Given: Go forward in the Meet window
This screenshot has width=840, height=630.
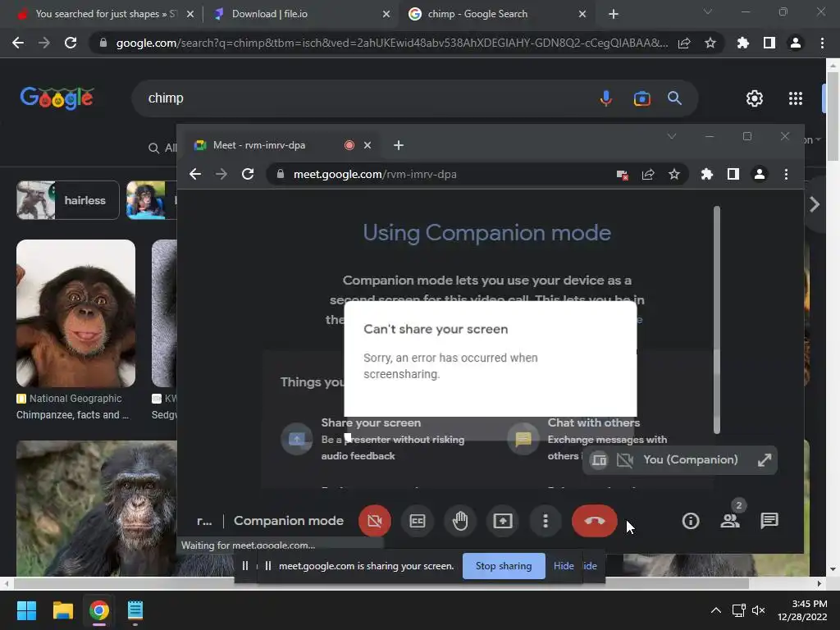Looking at the screenshot, I should pyautogui.click(x=221, y=174).
